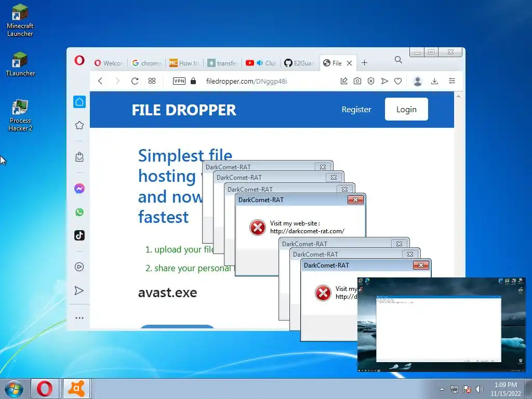Open My Flow send icon in toolbar
Viewport: 532px width, 399px height.
(384, 81)
